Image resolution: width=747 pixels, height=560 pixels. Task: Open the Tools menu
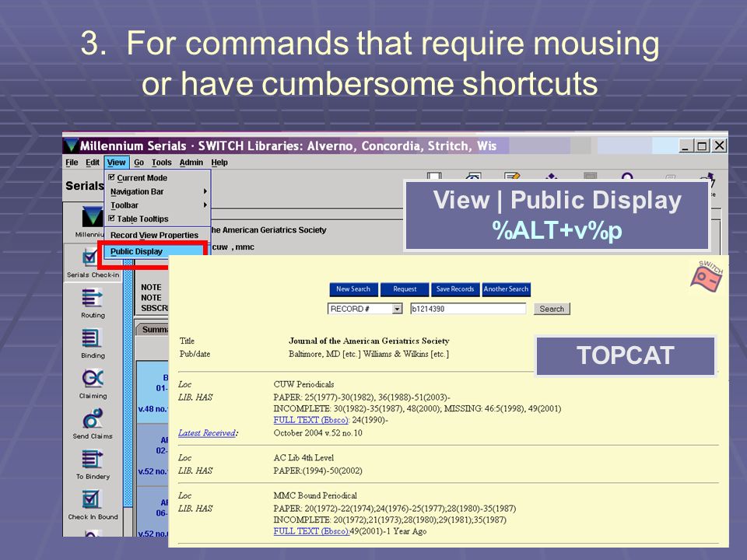pyautogui.click(x=162, y=163)
